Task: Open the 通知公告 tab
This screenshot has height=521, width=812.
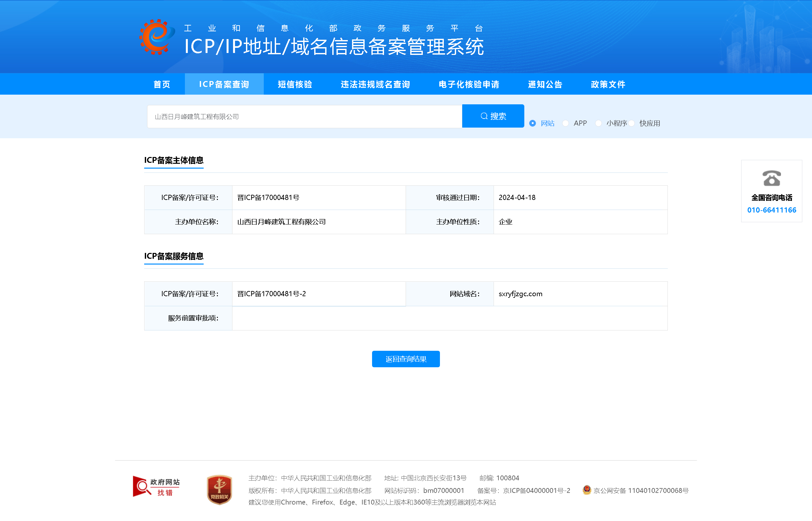Action: (x=545, y=84)
